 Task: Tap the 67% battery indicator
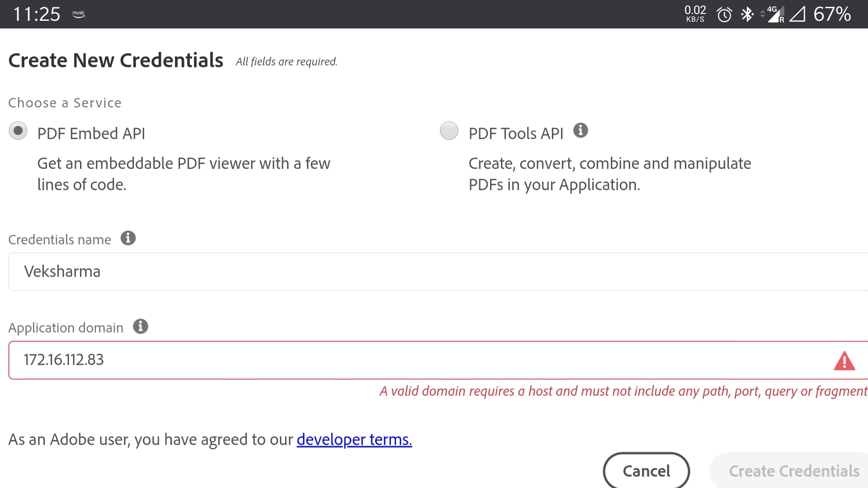click(832, 14)
